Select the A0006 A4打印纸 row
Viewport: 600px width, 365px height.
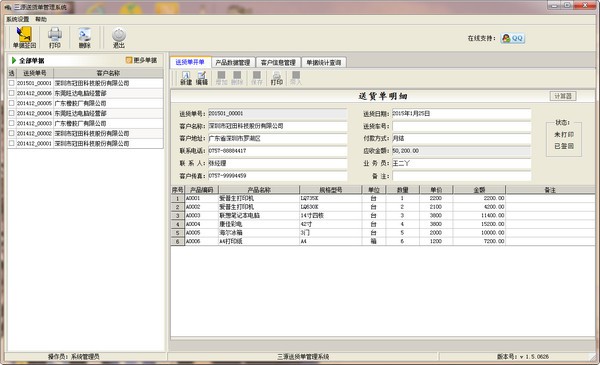pyautogui.click(x=383, y=241)
